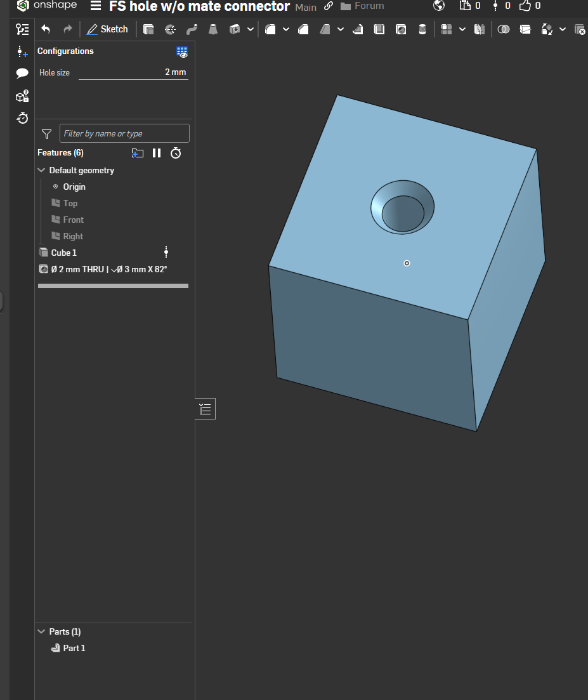
Task: Open the Transform tool dropdown arrow
Action: tap(563, 29)
